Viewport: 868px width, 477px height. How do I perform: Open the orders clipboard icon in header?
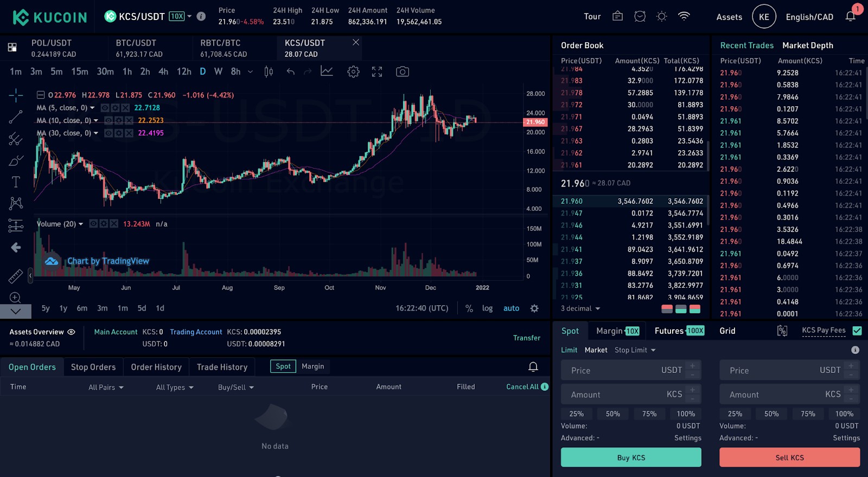tap(617, 16)
